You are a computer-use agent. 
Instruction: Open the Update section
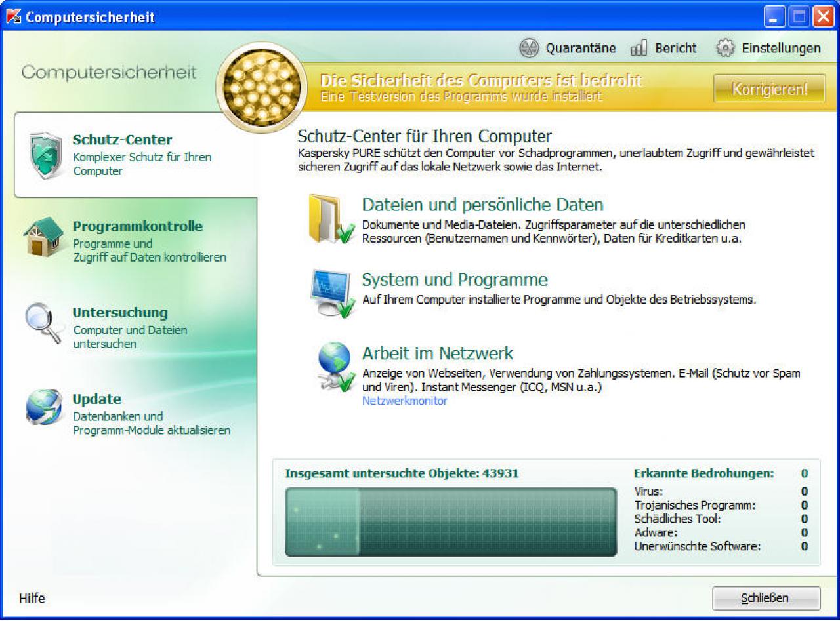coord(135,414)
